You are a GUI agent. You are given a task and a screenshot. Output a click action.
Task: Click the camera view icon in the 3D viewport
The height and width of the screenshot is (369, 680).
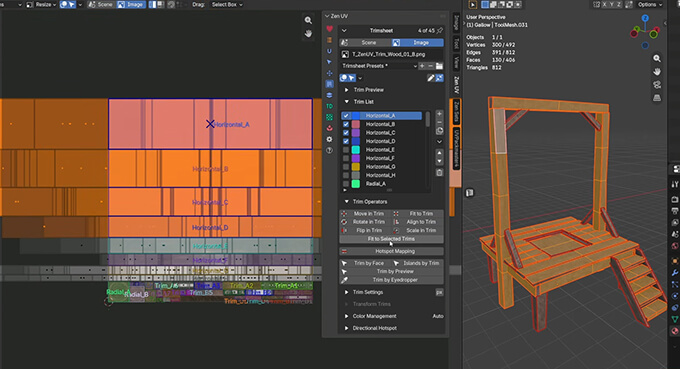657,85
